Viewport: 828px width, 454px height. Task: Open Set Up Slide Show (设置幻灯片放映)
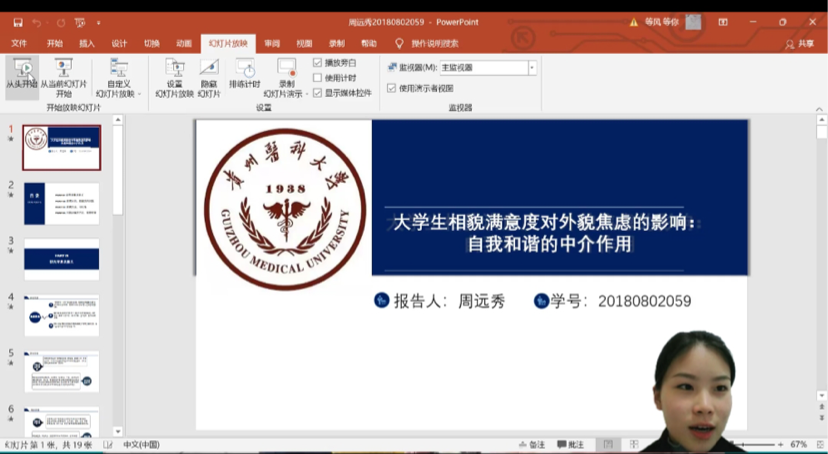click(x=174, y=70)
